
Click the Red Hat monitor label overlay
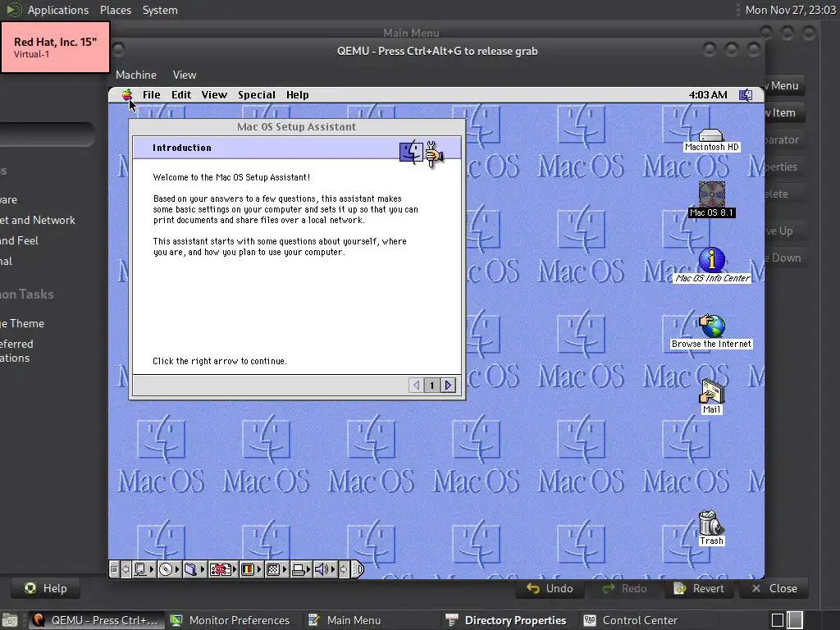tap(55, 47)
